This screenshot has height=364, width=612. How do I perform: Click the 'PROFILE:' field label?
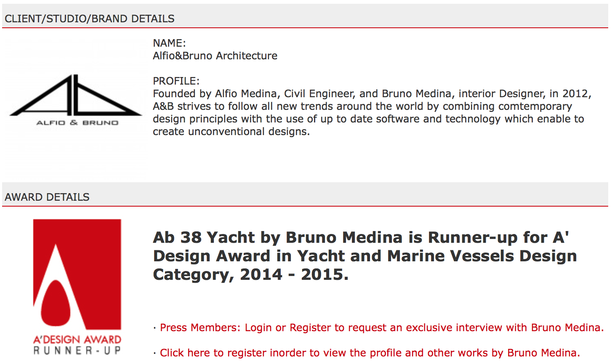(176, 81)
